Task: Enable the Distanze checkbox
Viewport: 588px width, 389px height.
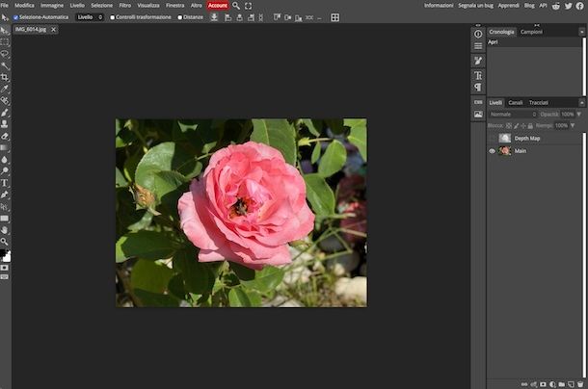Action: tap(180, 17)
